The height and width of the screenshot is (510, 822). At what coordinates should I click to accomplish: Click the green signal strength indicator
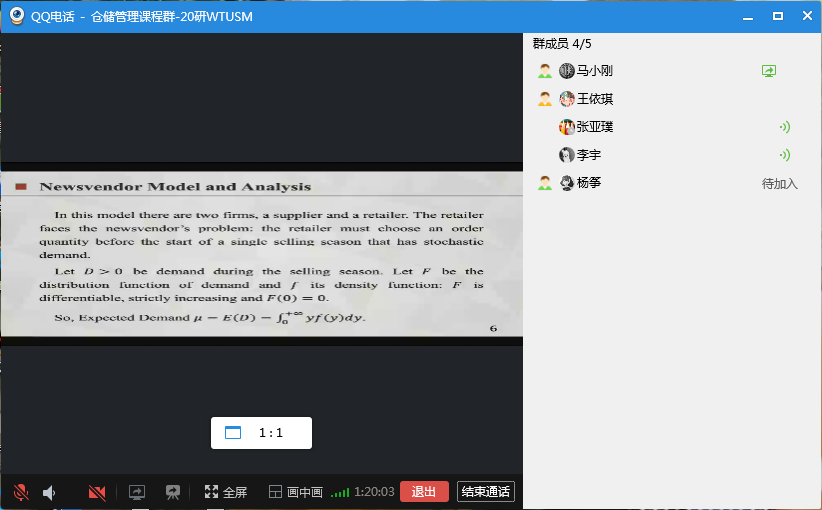coord(340,492)
